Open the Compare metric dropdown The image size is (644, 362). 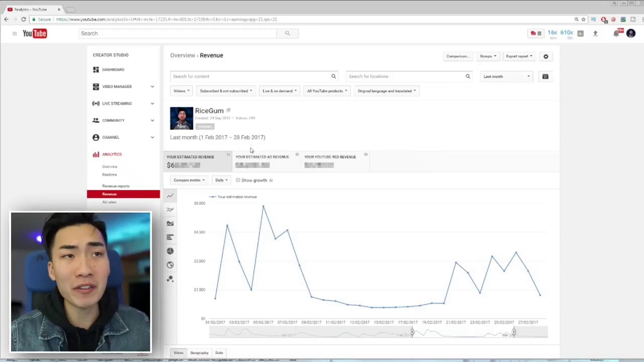pyautogui.click(x=189, y=180)
